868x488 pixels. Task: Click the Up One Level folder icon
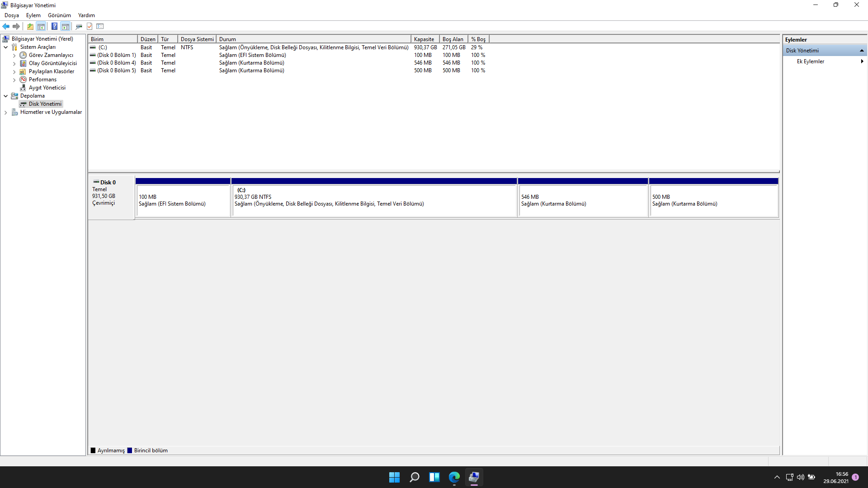click(30, 26)
